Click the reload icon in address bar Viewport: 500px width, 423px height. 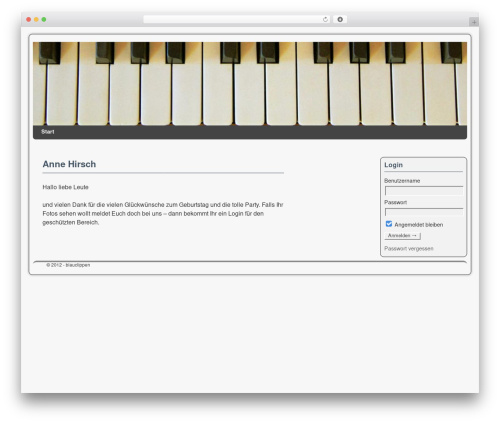coord(325,20)
